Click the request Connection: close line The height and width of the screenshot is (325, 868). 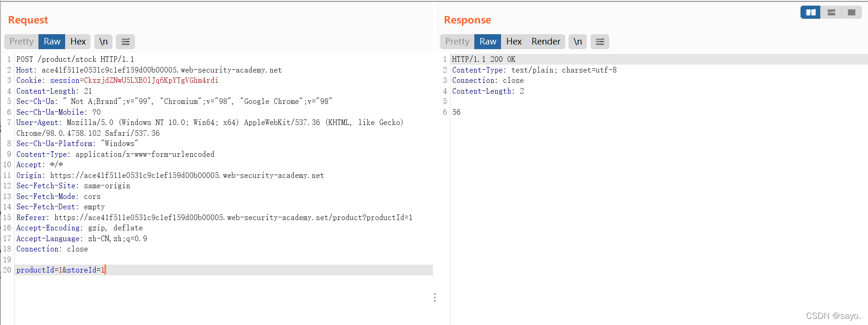tap(52, 249)
